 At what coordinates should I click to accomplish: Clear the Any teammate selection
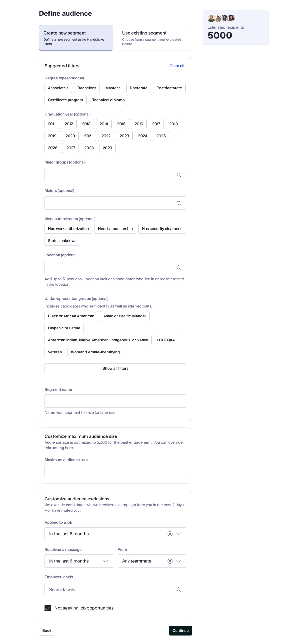pyautogui.click(x=170, y=561)
